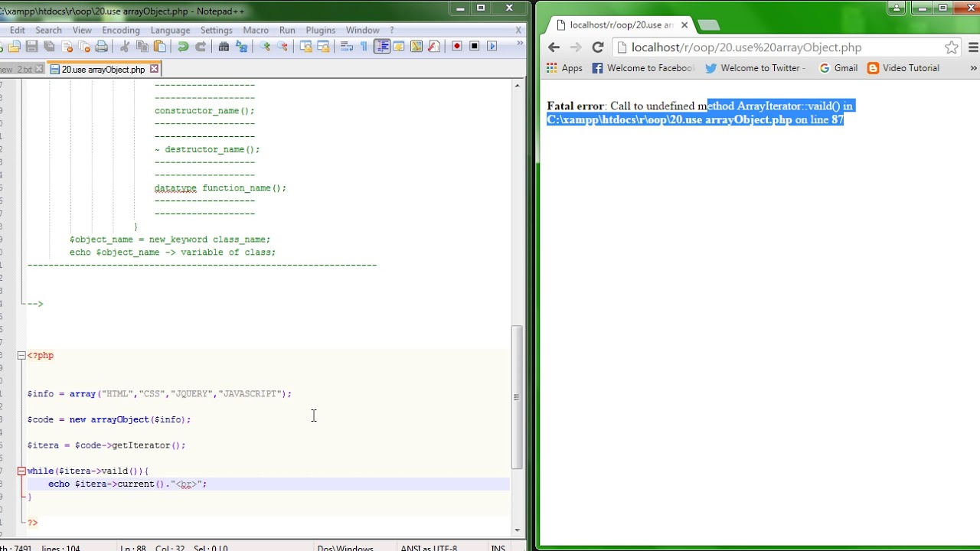
Task: Print the document from Notepad++ toolbar
Action: 101,46
